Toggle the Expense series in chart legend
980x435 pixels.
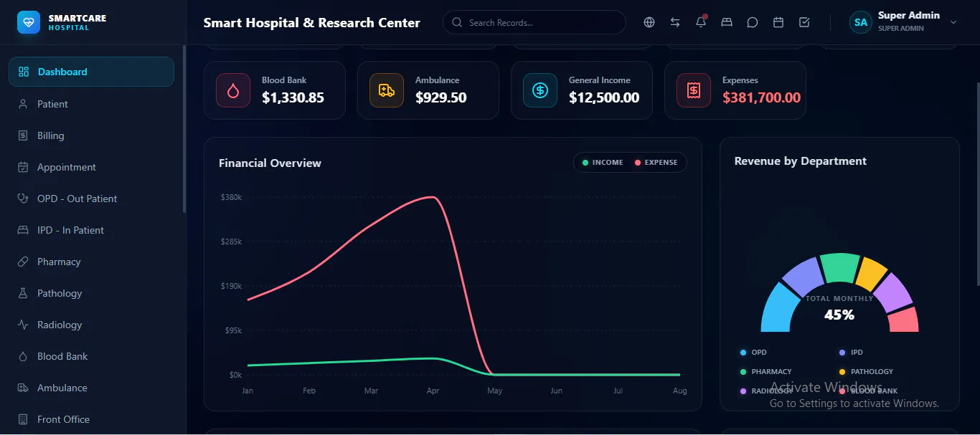point(656,163)
